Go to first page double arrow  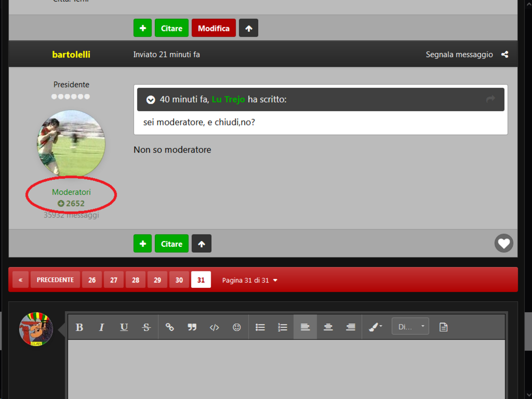[x=20, y=280]
